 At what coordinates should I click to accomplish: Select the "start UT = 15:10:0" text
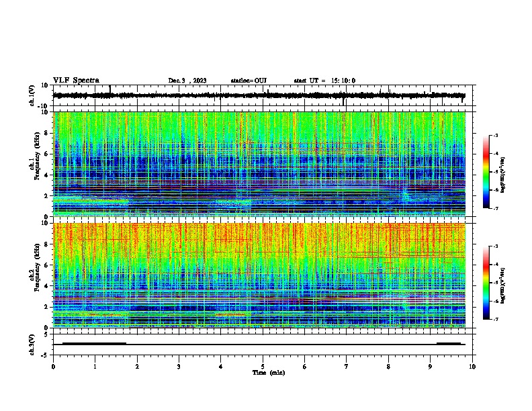tap(324, 81)
